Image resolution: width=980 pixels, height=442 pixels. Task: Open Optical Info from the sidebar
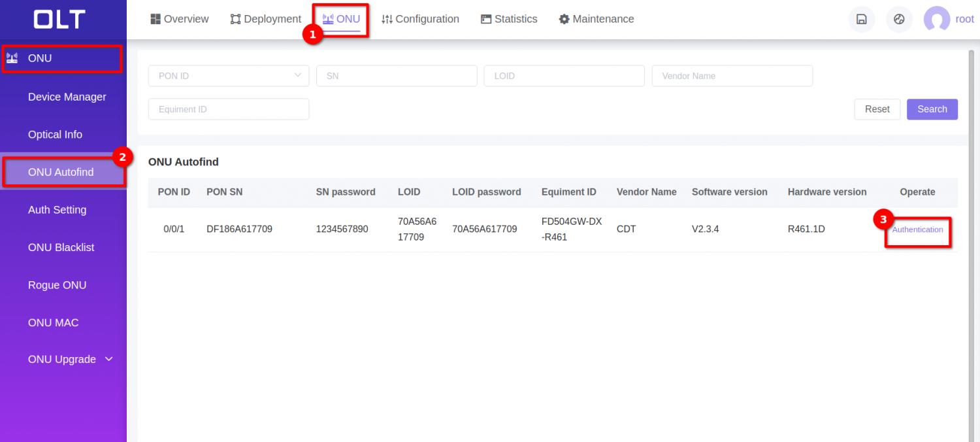coord(55,135)
